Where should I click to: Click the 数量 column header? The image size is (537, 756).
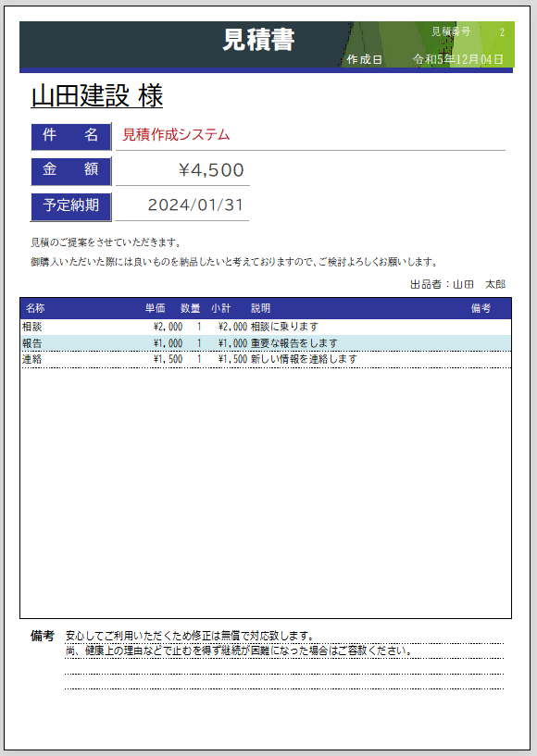coord(190,308)
